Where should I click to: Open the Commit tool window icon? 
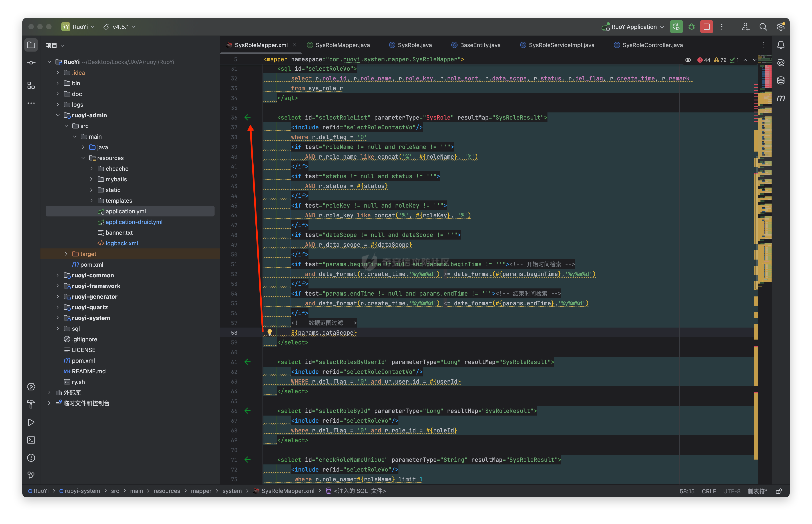pos(31,63)
